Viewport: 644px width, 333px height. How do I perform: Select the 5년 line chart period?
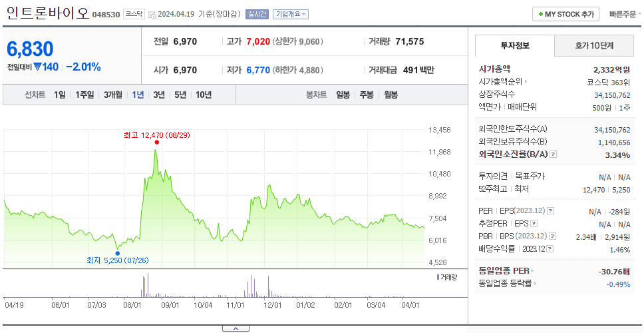(180, 95)
